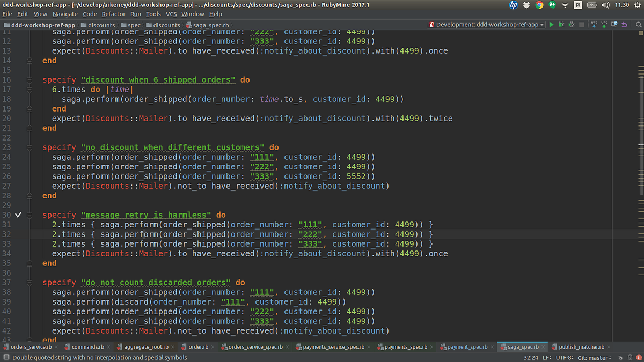This screenshot has width=644, height=362.
Task: Open the Refactor menu
Action: pos(113,14)
